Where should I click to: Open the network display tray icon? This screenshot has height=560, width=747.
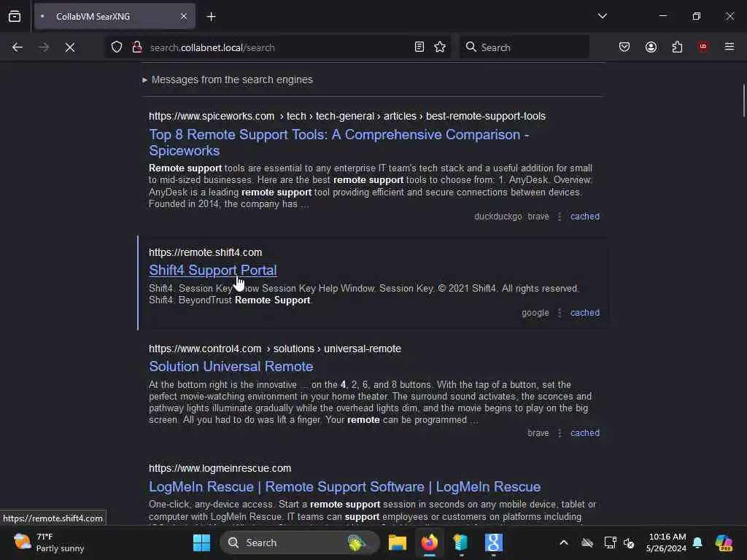coord(610,542)
